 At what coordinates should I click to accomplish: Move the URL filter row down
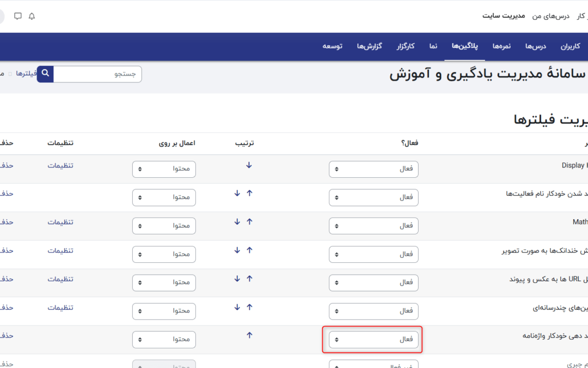(x=237, y=278)
